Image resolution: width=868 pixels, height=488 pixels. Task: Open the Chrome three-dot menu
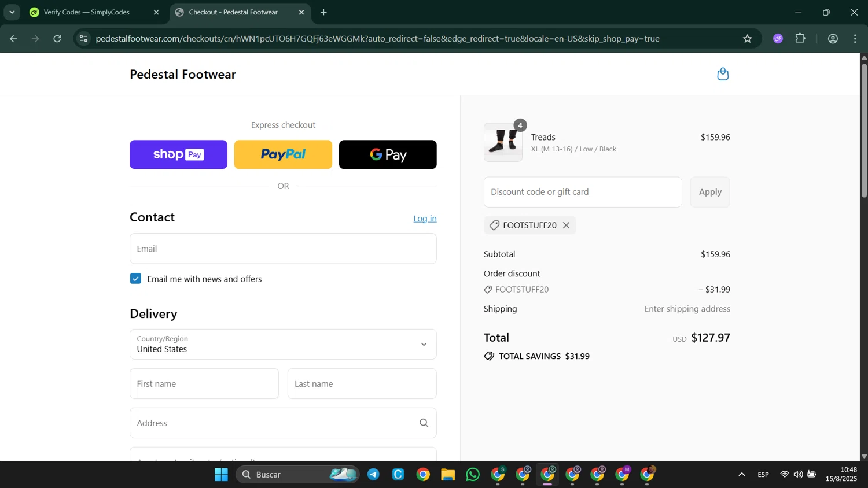pos(855,39)
